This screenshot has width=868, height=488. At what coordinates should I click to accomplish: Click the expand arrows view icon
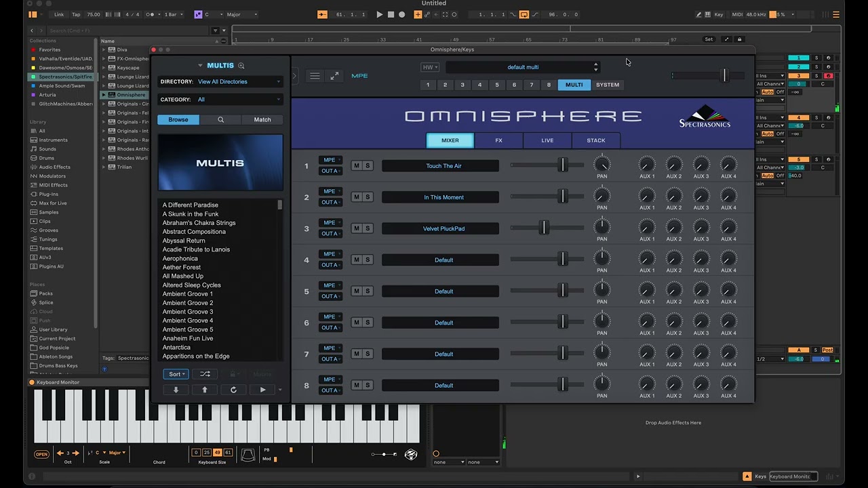(334, 76)
